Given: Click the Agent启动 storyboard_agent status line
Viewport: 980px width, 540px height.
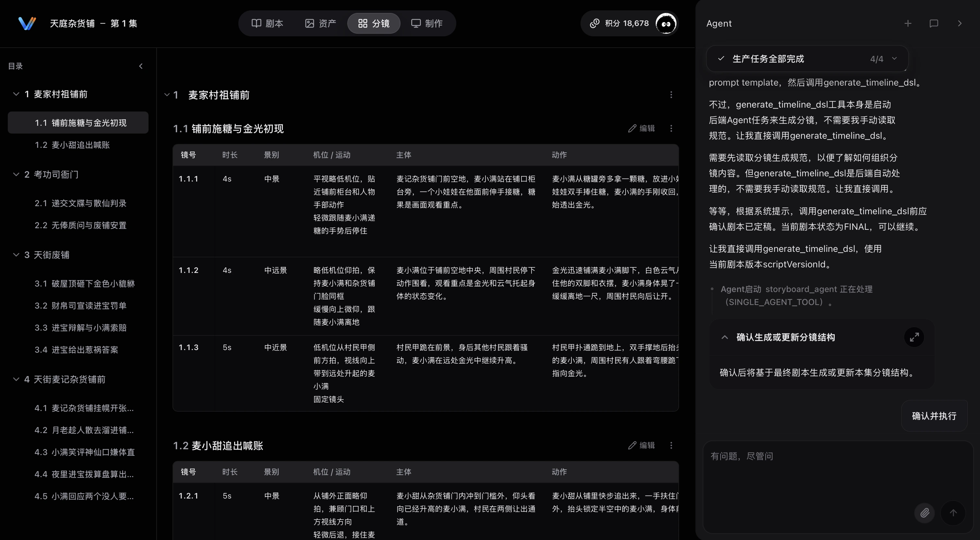Looking at the screenshot, I should pyautogui.click(x=796, y=296).
